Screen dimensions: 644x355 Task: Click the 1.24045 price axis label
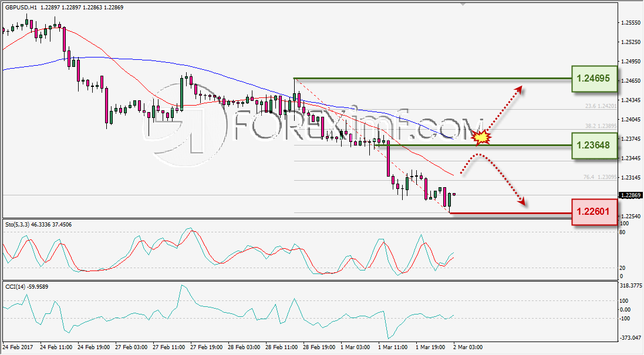coord(631,120)
